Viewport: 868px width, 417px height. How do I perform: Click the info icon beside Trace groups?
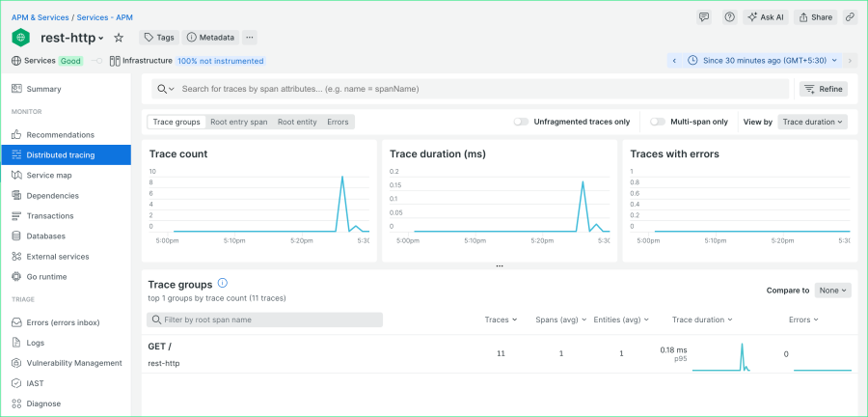coord(223,284)
